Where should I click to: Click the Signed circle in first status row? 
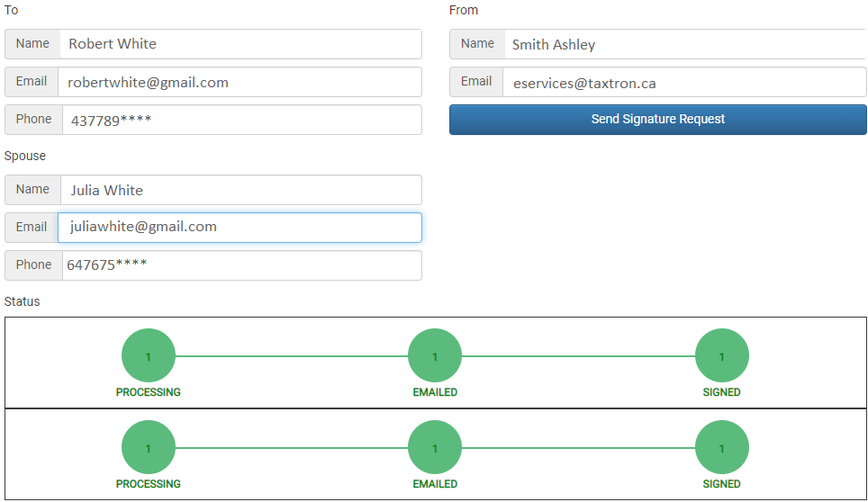[721, 356]
